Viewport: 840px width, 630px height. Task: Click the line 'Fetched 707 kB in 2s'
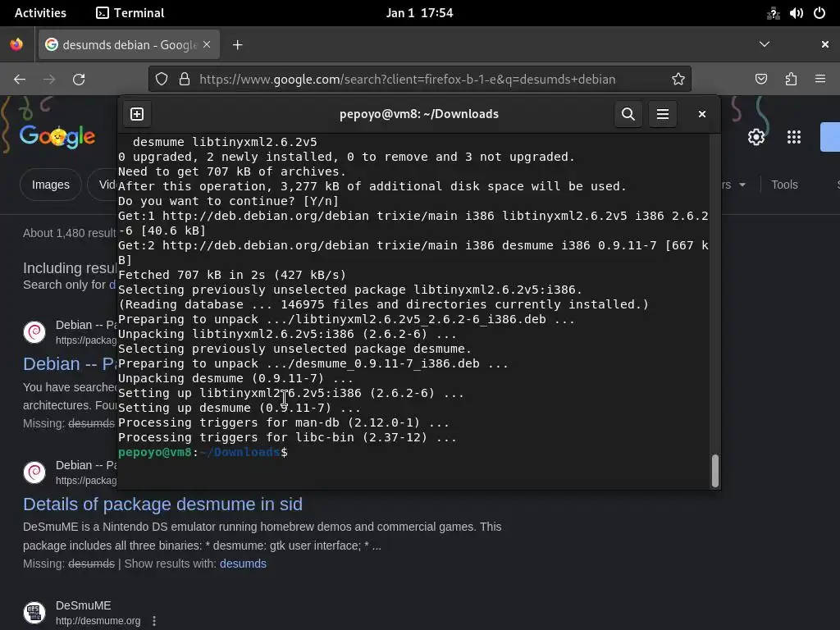[232, 275]
